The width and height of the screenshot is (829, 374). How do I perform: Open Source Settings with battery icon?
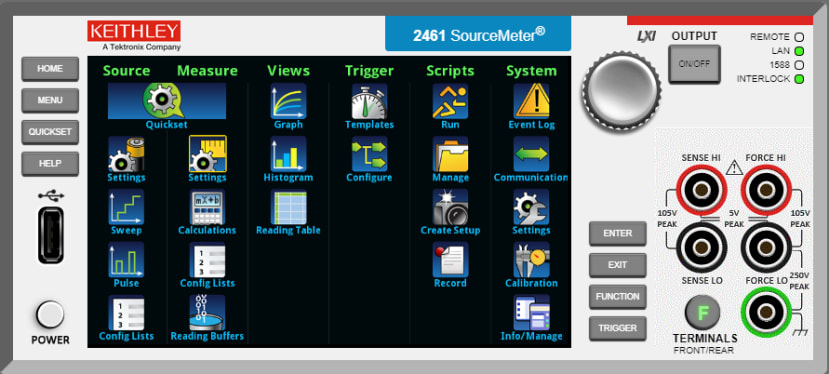(x=126, y=154)
